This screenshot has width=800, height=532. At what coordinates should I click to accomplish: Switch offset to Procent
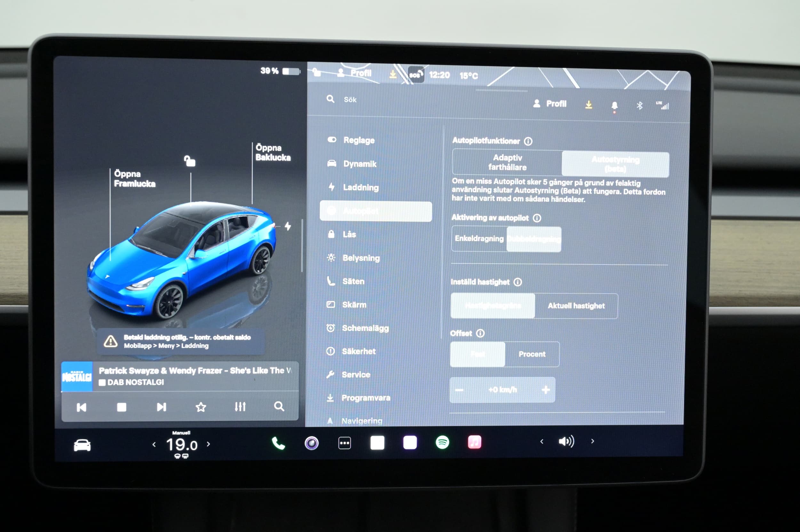click(532, 354)
